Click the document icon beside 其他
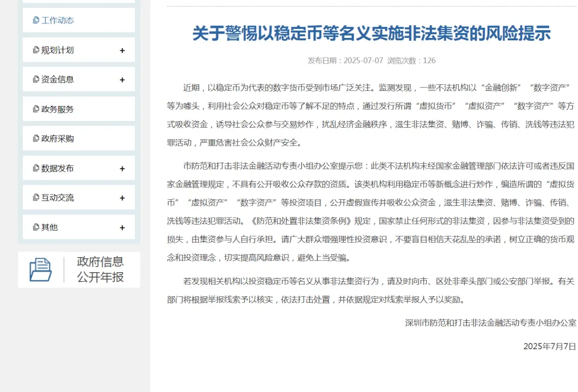The image size is (578, 392). pyautogui.click(x=36, y=227)
